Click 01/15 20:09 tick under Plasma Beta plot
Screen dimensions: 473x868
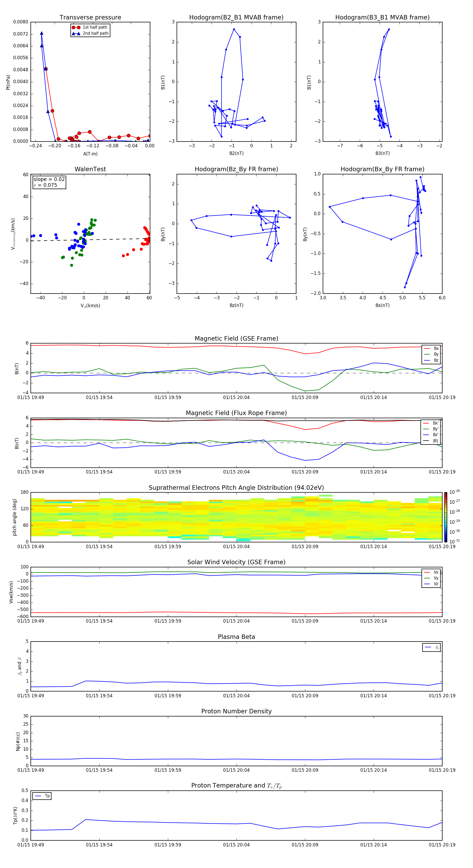(x=305, y=695)
